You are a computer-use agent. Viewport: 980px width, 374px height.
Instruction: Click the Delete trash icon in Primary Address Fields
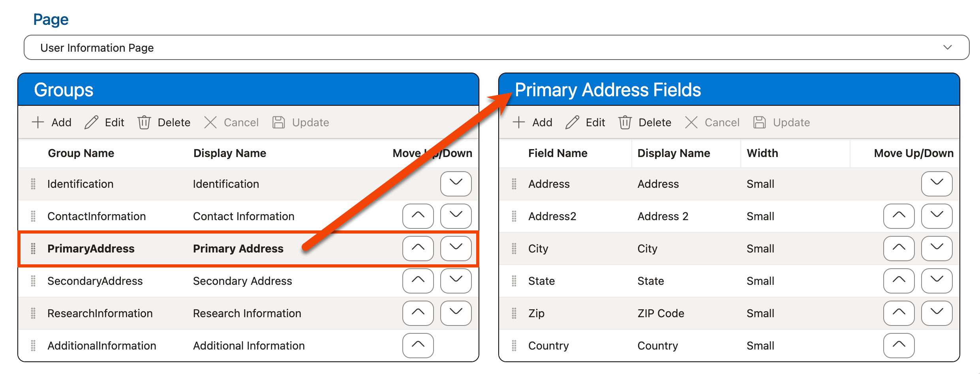click(625, 122)
